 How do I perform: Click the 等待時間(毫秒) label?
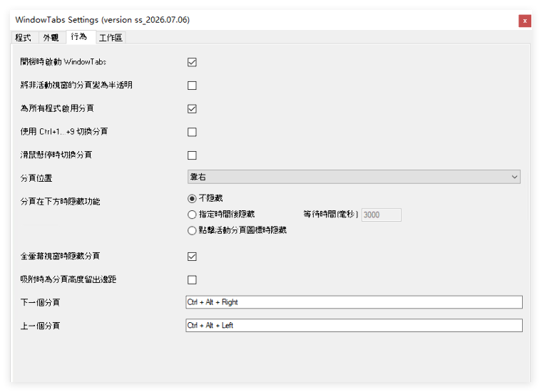pyautogui.click(x=330, y=214)
